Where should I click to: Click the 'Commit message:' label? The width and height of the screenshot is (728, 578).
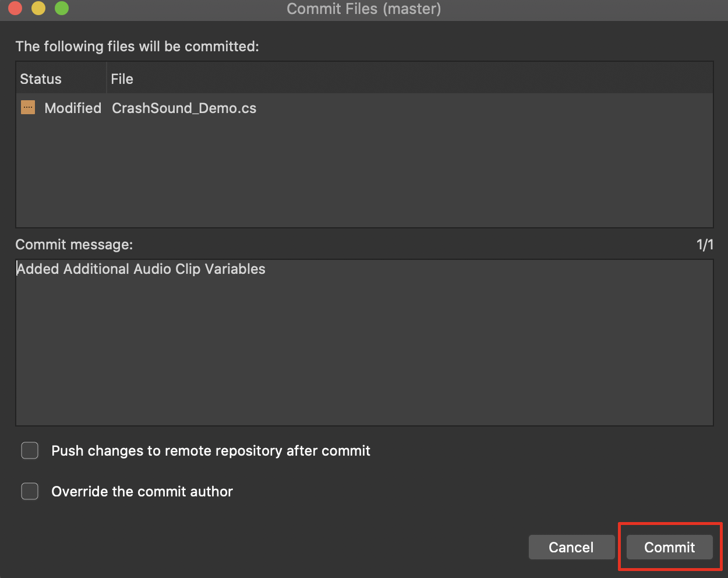coord(74,245)
